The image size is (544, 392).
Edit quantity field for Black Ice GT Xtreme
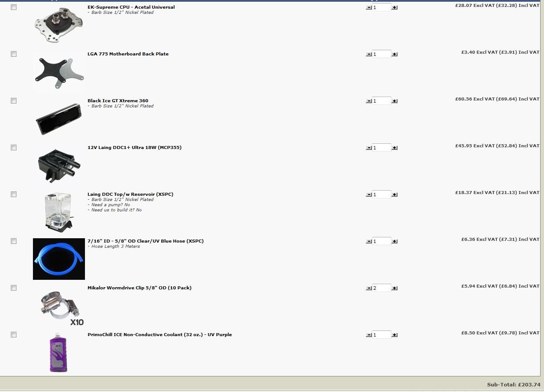(x=381, y=101)
